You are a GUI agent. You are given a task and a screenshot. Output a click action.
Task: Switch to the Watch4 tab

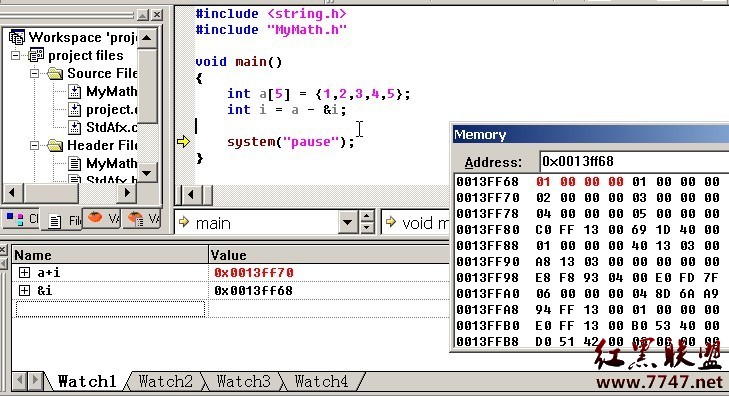(321, 381)
